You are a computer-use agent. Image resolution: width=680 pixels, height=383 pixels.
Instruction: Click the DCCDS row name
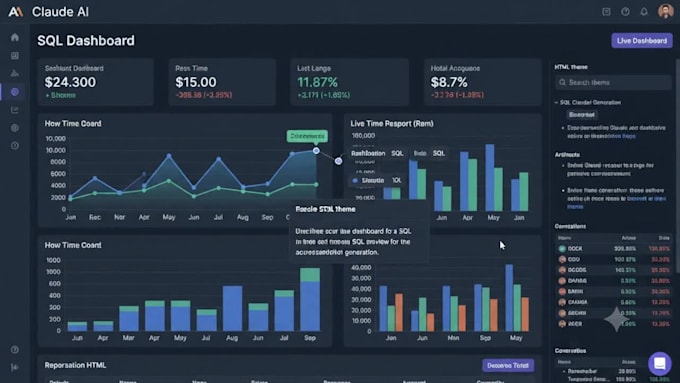coord(577,270)
